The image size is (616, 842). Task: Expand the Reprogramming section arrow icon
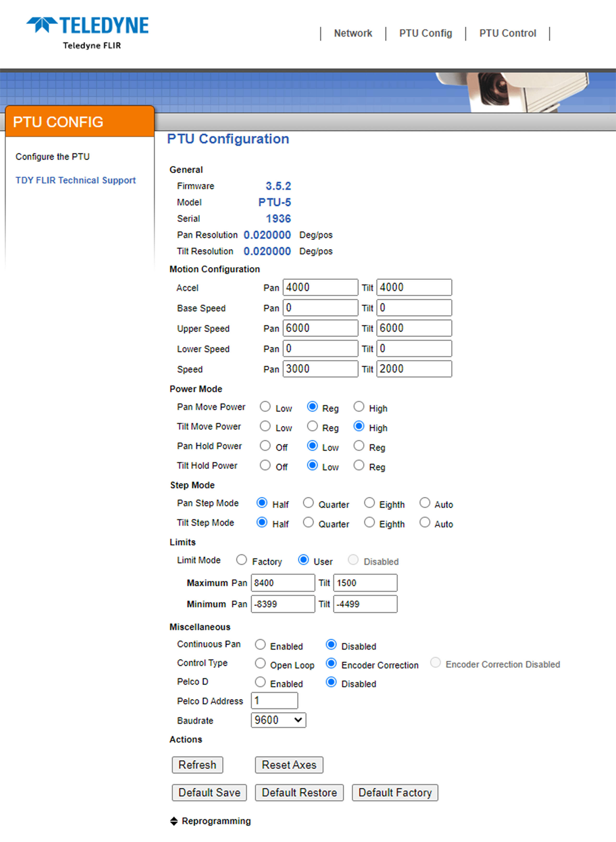[x=174, y=821]
